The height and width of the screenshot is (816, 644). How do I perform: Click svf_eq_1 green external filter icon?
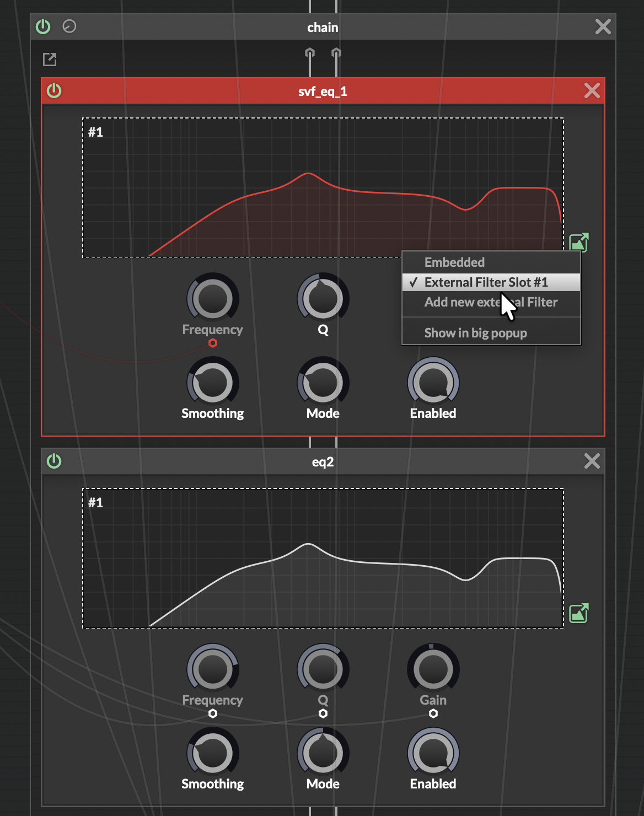[x=578, y=242]
